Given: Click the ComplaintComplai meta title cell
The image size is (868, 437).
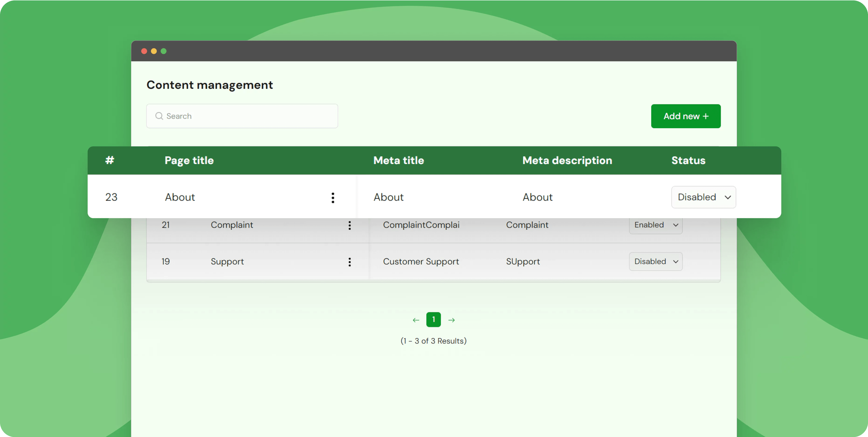Looking at the screenshot, I should point(421,225).
